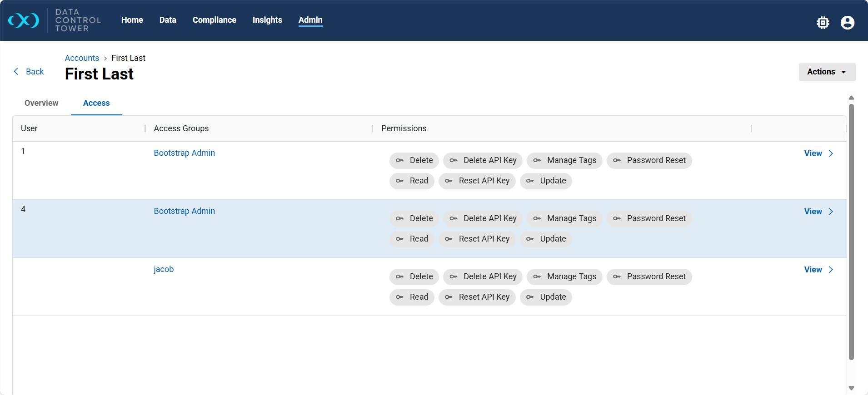Follow the Accounts breadcrumb link

click(x=82, y=58)
